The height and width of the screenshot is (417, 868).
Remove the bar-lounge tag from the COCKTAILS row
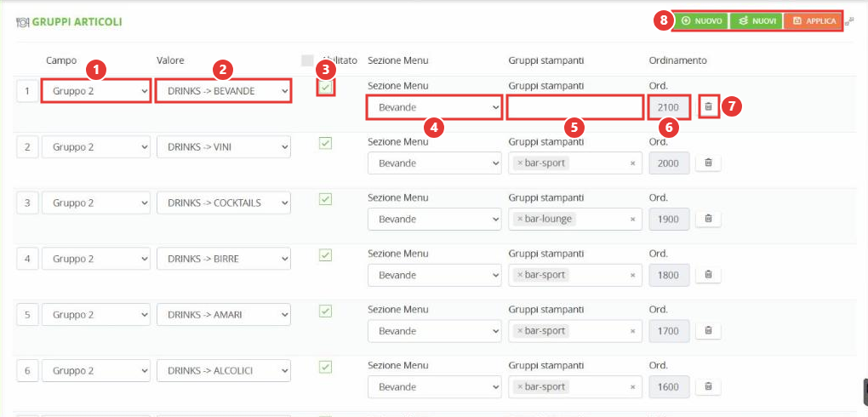[x=520, y=220]
